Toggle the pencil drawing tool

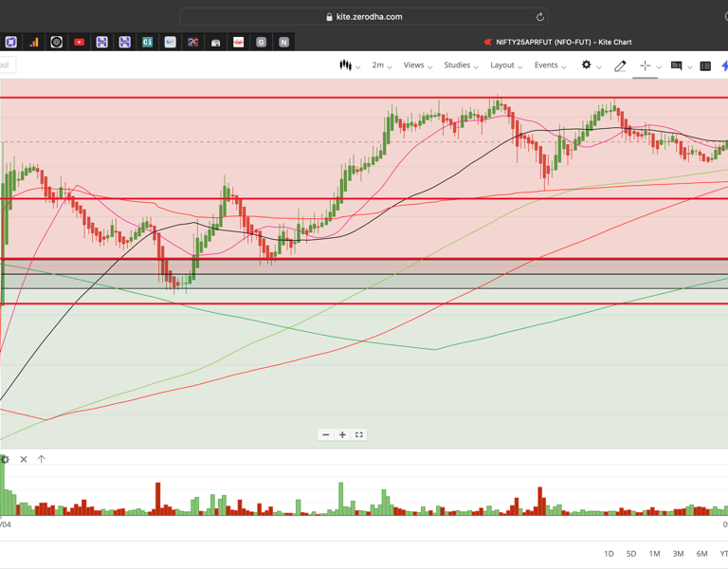coord(620,66)
